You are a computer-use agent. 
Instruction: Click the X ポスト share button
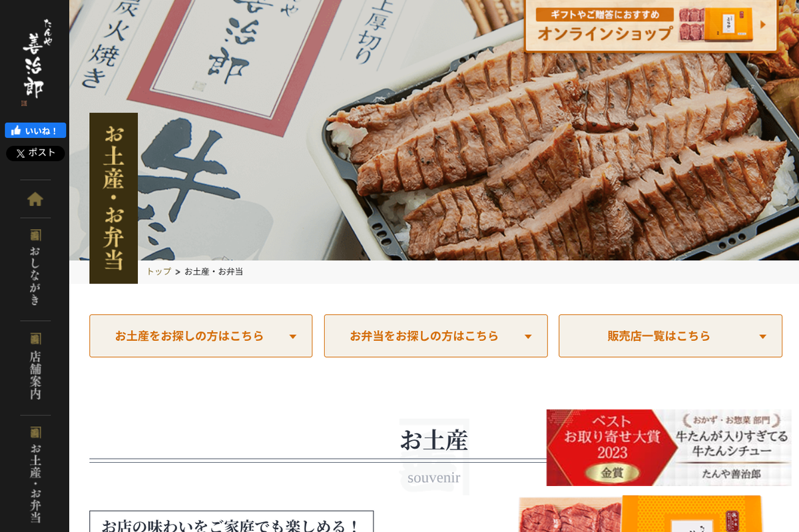35,153
